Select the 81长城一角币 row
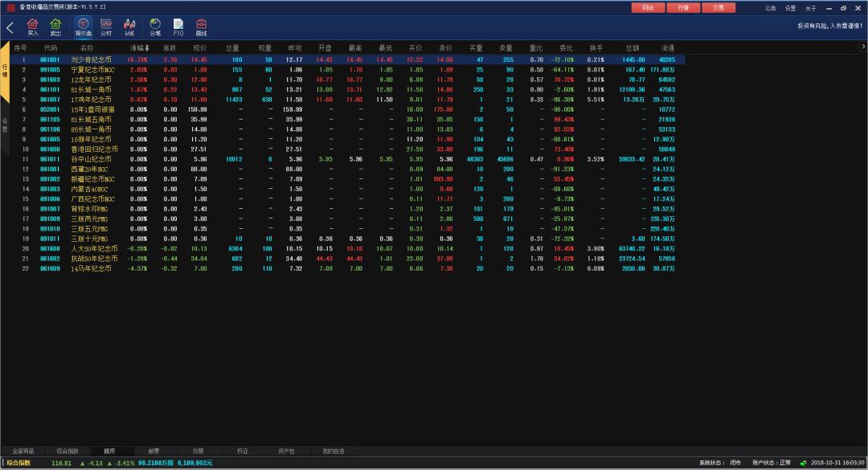Image resolution: width=868 pixels, height=470 pixels. point(348,90)
